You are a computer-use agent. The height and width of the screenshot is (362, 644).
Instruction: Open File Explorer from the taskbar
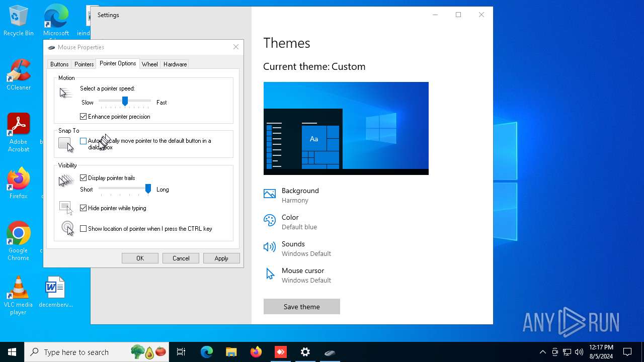231,352
